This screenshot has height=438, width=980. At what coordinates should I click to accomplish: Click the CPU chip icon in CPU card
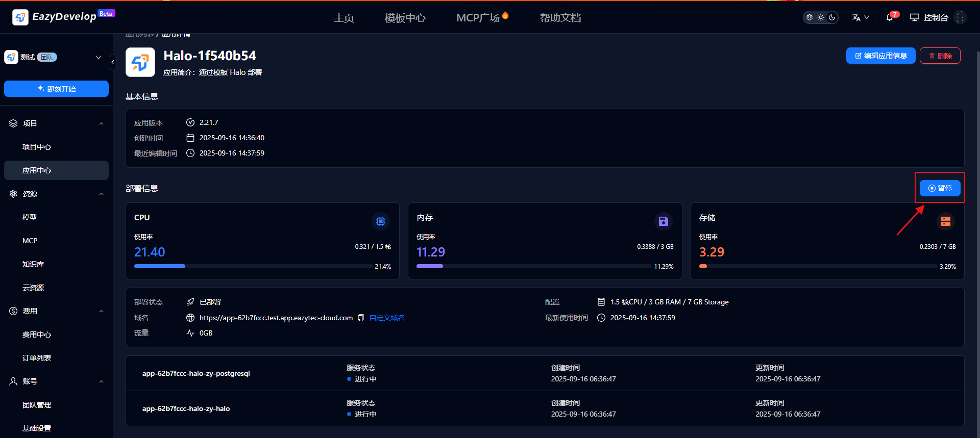380,221
